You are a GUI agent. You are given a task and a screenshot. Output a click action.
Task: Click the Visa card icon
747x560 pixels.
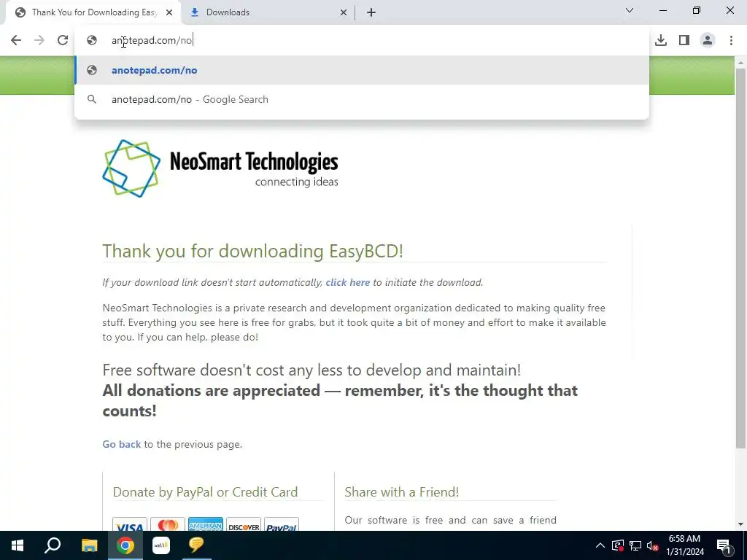point(130,525)
